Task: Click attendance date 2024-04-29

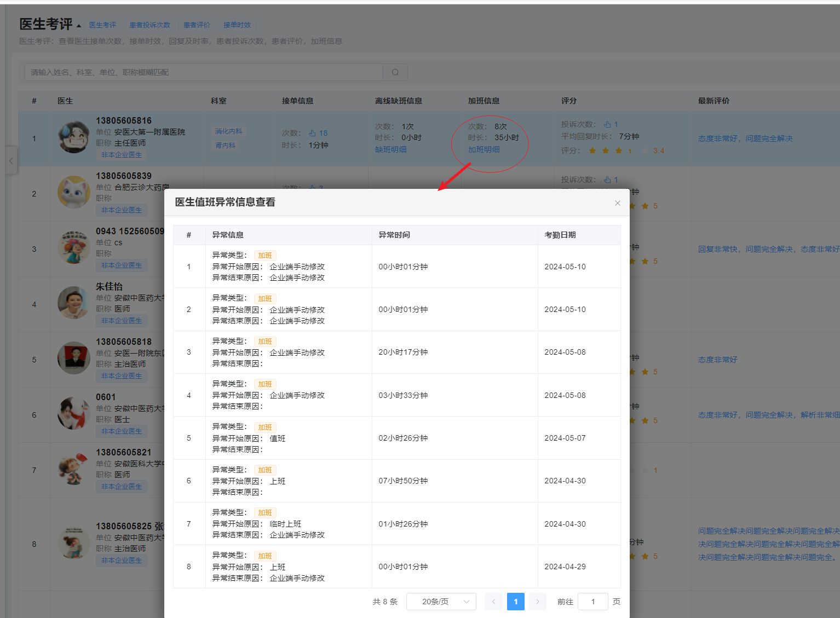Action: 565,567
